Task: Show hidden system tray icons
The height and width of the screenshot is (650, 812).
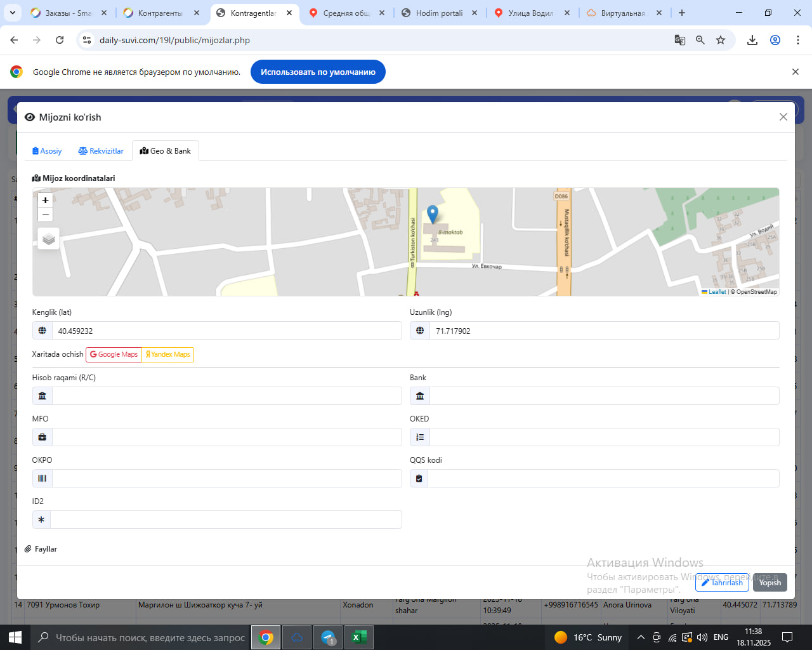Action: coord(641,637)
